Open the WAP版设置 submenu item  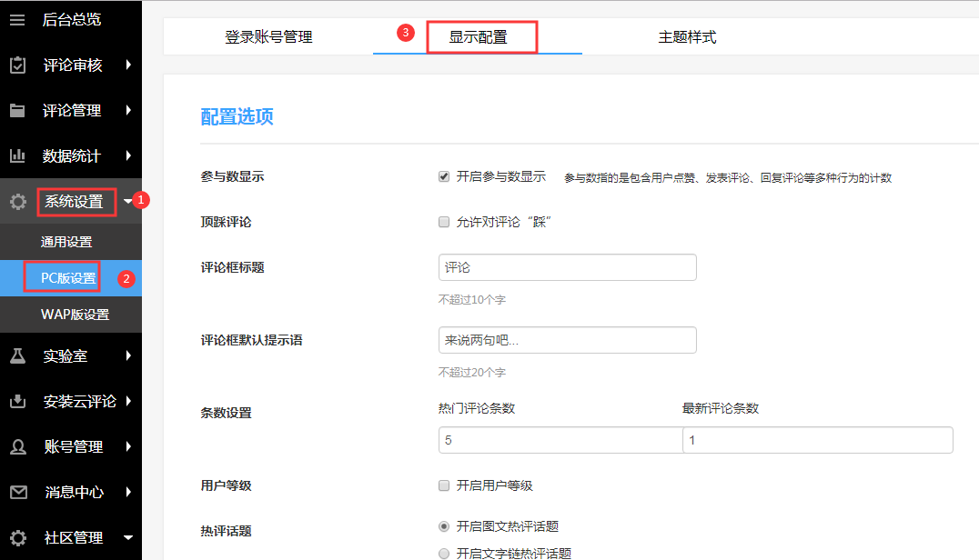coord(75,315)
